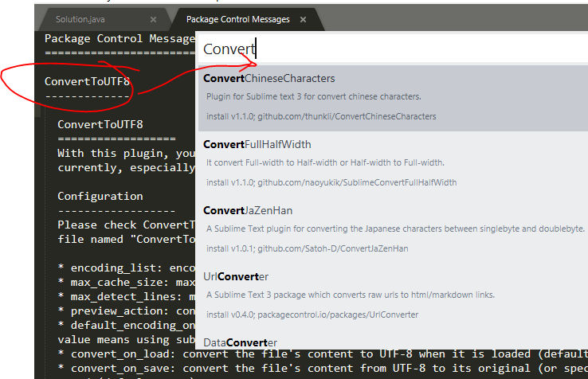Click the github.com/Satoh-D/ConvertJaZenHan install line
Image resolution: width=588 pixels, height=379 pixels.
pos(307,248)
